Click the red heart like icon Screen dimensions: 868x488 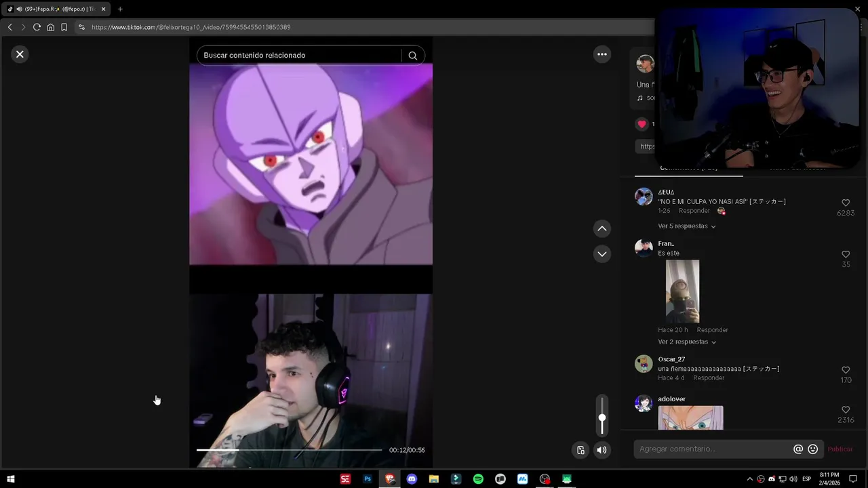[x=642, y=124]
